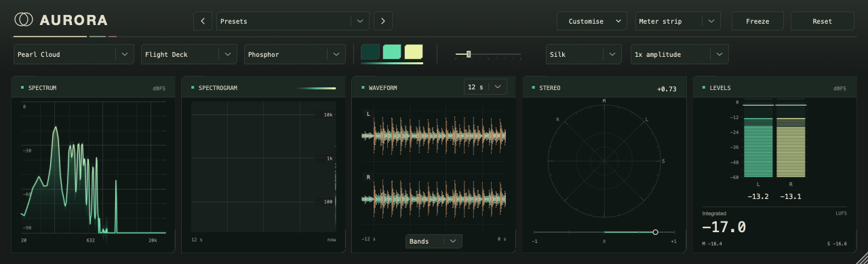Click the right channel level meter
The width and height of the screenshot is (868, 264).
[x=791, y=139]
